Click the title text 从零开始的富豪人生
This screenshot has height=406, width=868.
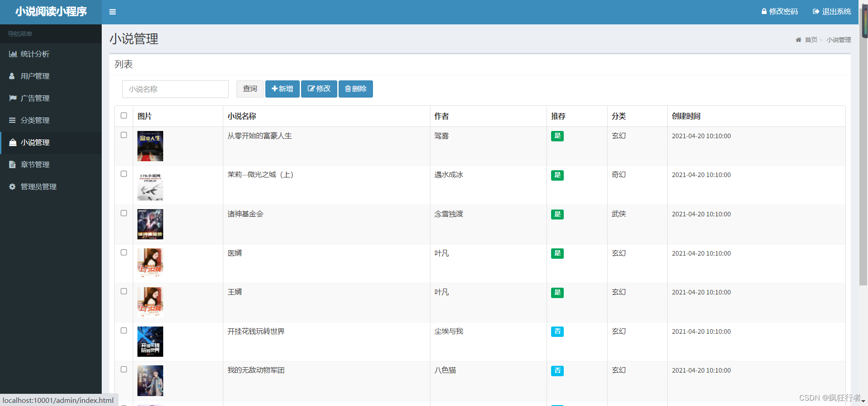[259, 136]
